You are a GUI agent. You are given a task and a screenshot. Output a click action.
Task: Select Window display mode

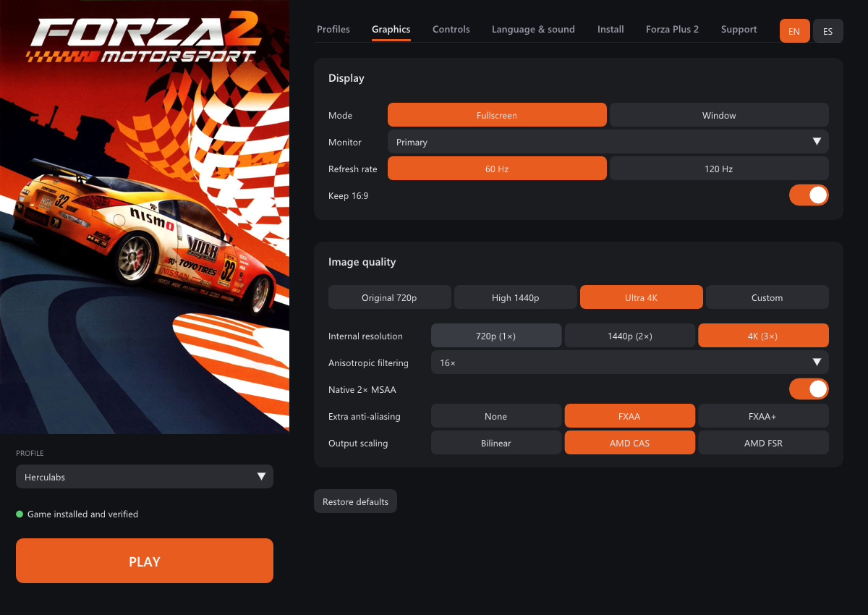tap(719, 115)
